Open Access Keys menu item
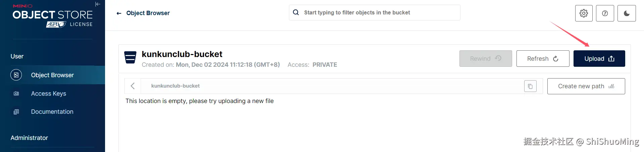Viewport: 644px width, 152px height. point(48,94)
